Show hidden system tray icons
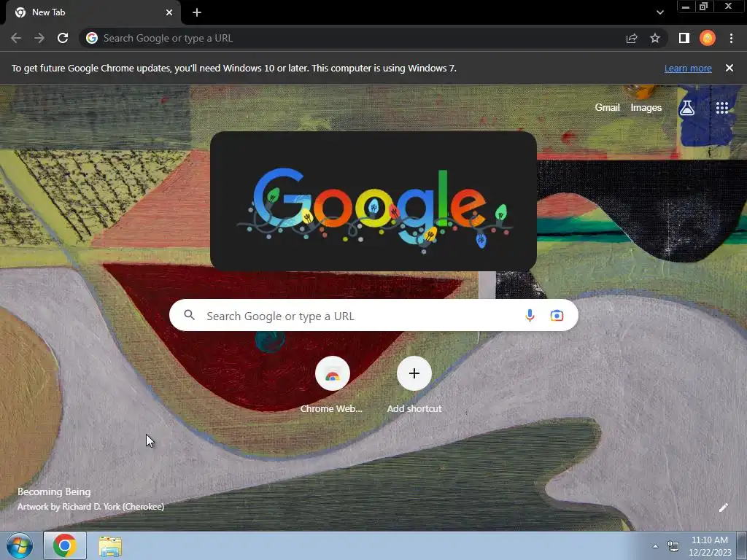747x560 pixels. click(655, 546)
